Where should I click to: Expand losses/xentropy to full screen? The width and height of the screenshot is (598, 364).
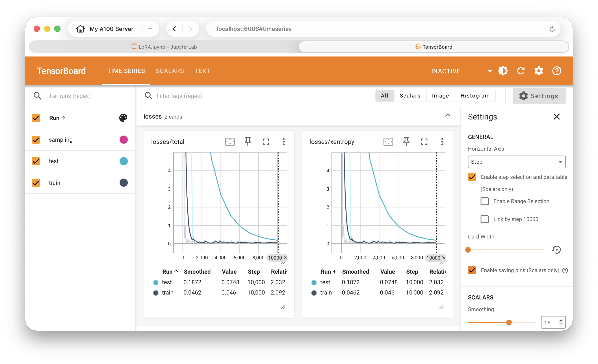point(424,142)
